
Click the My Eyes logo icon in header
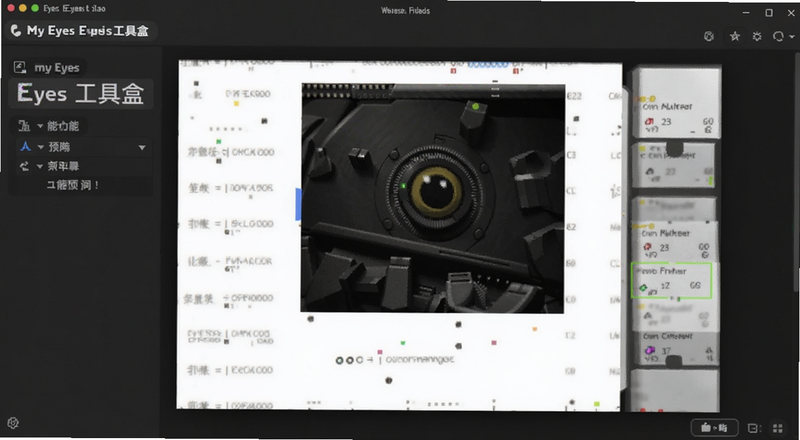click(x=15, y=31)
